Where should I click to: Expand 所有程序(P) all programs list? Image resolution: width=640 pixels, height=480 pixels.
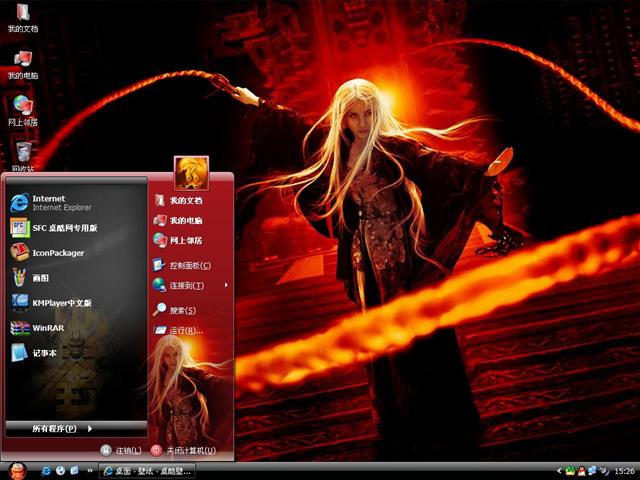pos(60,428)
